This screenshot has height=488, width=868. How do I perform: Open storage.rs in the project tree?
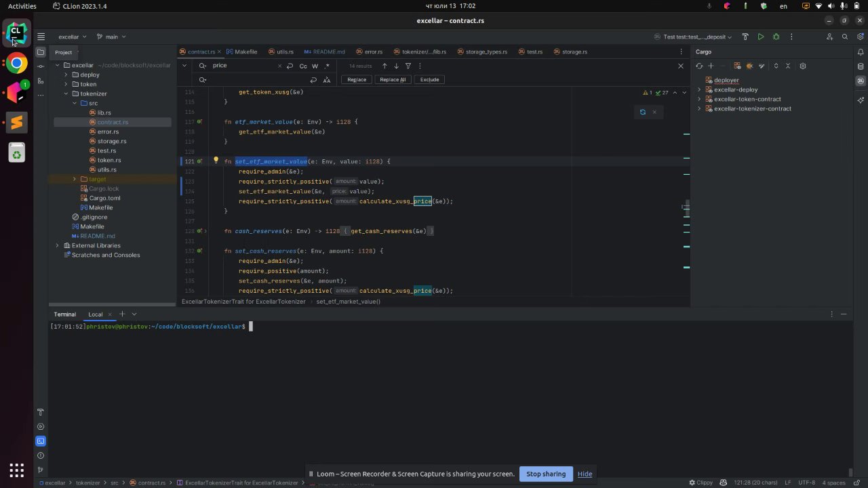pos(112,141)
